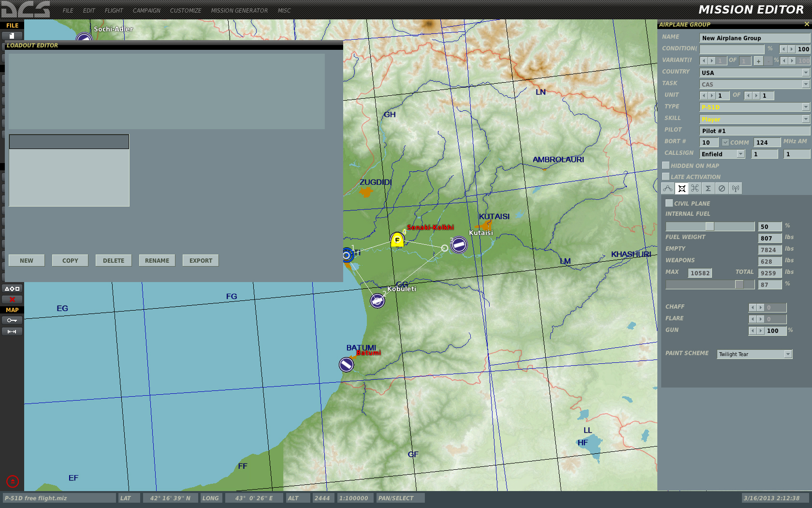Click the internal fuel percent field 50
Screen dimensions: 812x508
(x=770, y=226)
